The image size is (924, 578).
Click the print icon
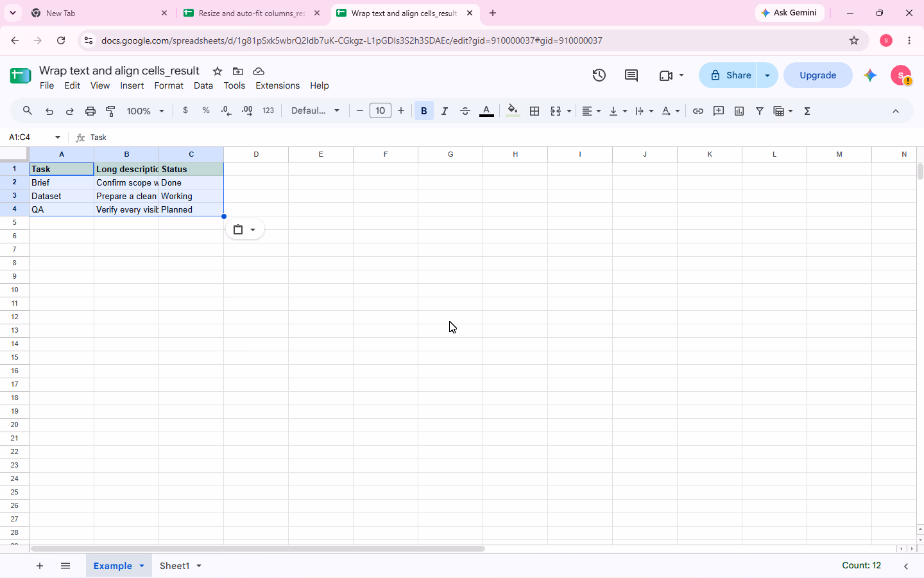(x=90, y=111)
